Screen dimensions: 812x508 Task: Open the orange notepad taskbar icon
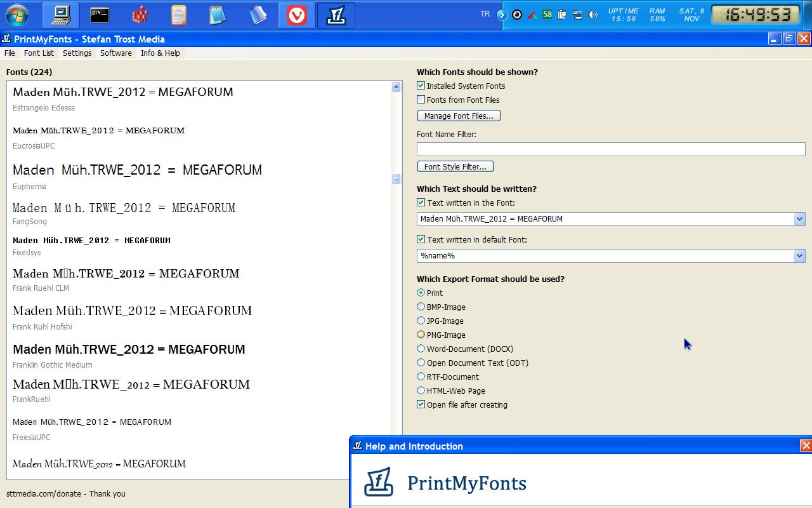click(x=180, y=15)
